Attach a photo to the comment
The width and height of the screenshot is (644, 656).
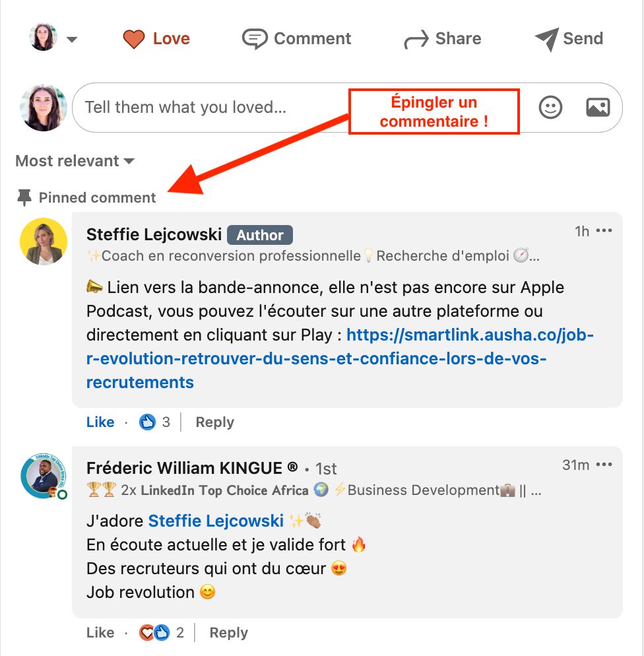coord(598,107)
